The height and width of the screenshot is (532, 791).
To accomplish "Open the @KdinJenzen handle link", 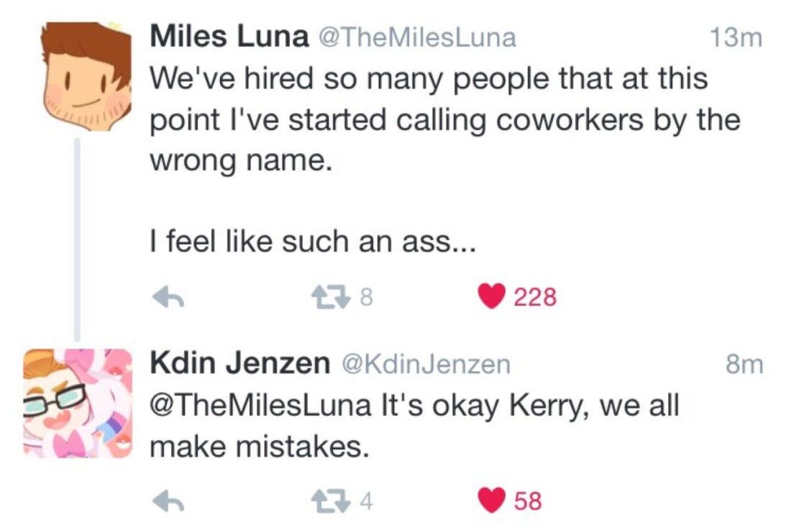I will (424, 365).
